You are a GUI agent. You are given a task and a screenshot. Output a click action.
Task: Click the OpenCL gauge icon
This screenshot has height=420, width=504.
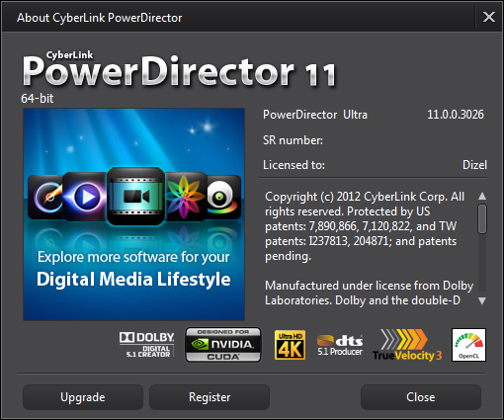click(468, 345)
